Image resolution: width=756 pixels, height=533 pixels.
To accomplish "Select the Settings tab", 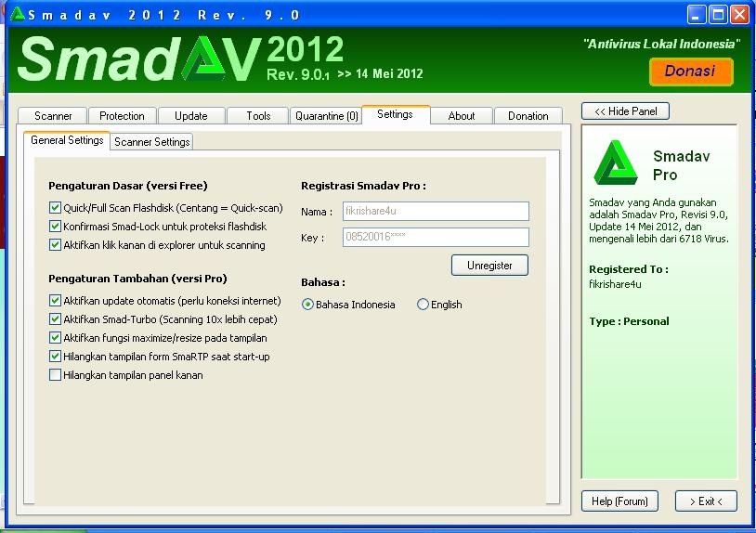I will [395, 114].
